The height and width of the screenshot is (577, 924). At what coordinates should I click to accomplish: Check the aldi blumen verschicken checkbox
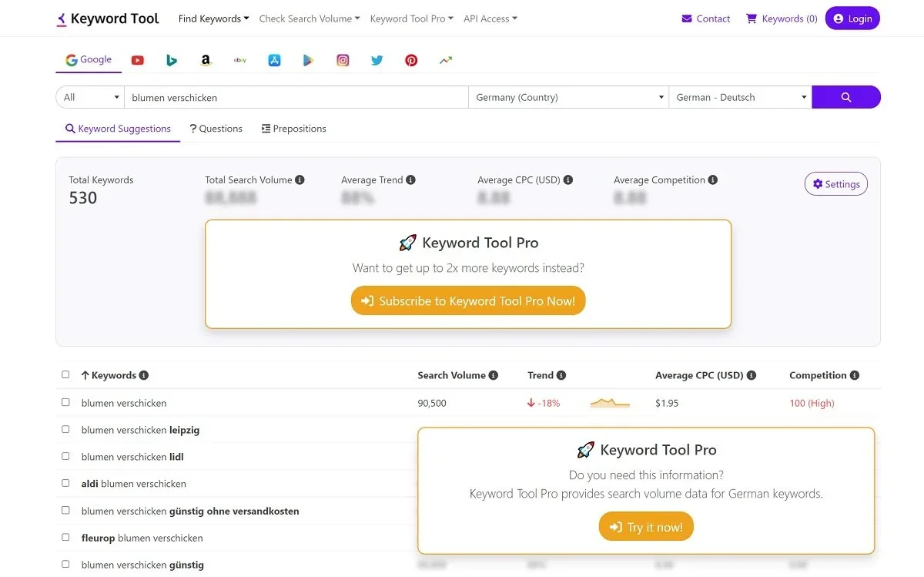pyautogui.click(x=65, y=483)
